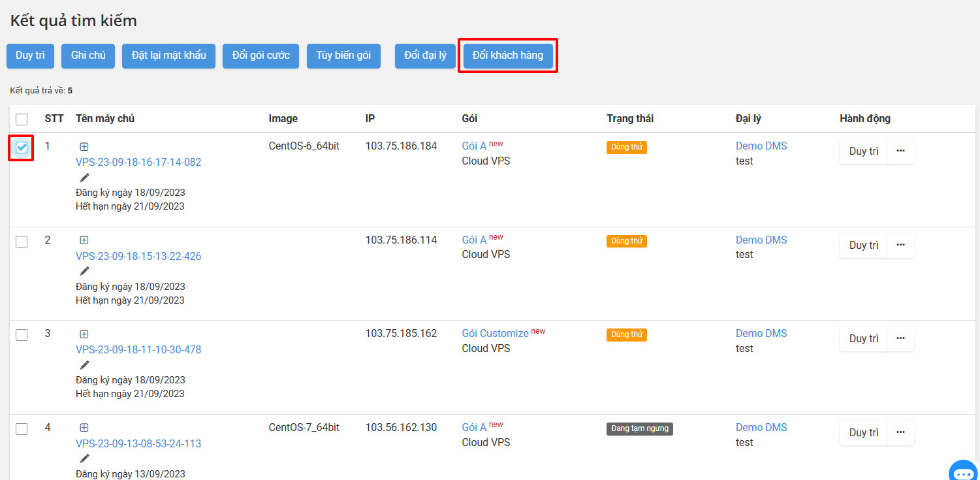
Task: Expand details for VPS-23-09-18-16-17-14-082
Action: coord(84,147)
